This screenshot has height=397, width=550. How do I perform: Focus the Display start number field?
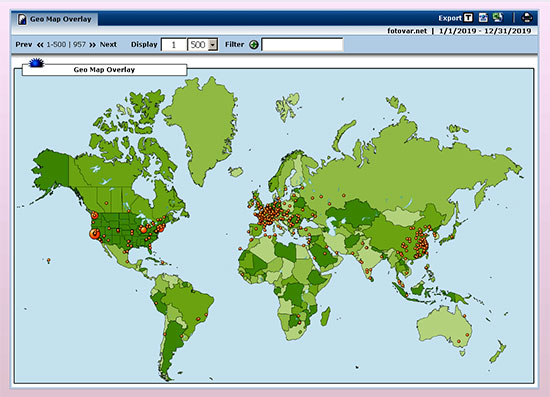coord(174,45)
